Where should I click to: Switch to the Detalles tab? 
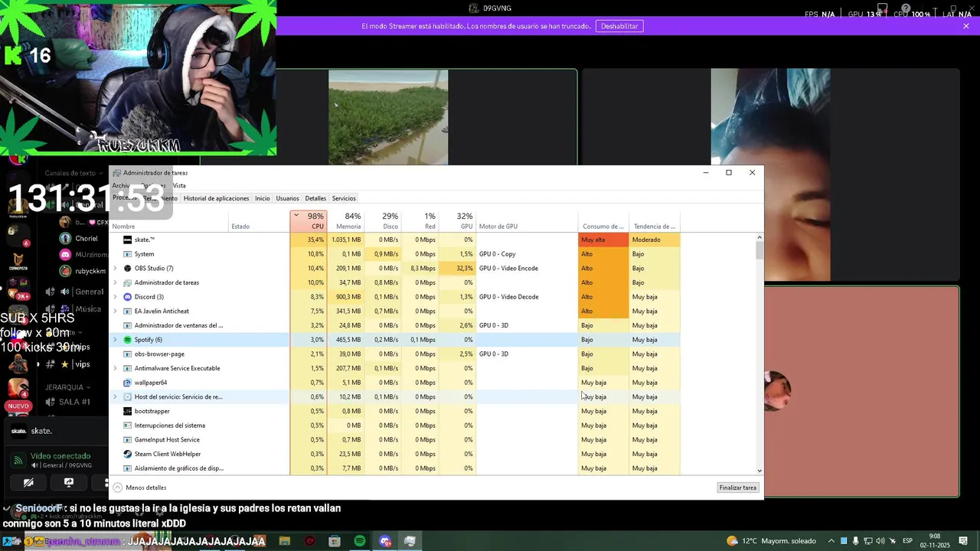tap(315, 198)
